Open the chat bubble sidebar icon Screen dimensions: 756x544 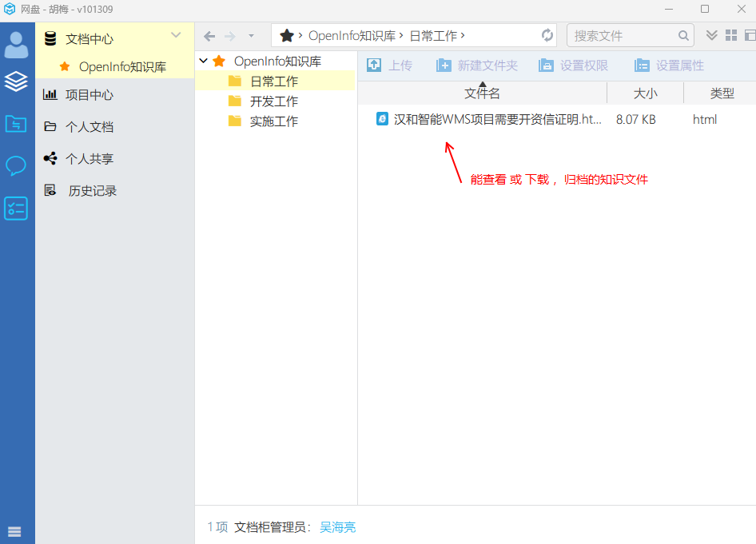pos(16,165)
